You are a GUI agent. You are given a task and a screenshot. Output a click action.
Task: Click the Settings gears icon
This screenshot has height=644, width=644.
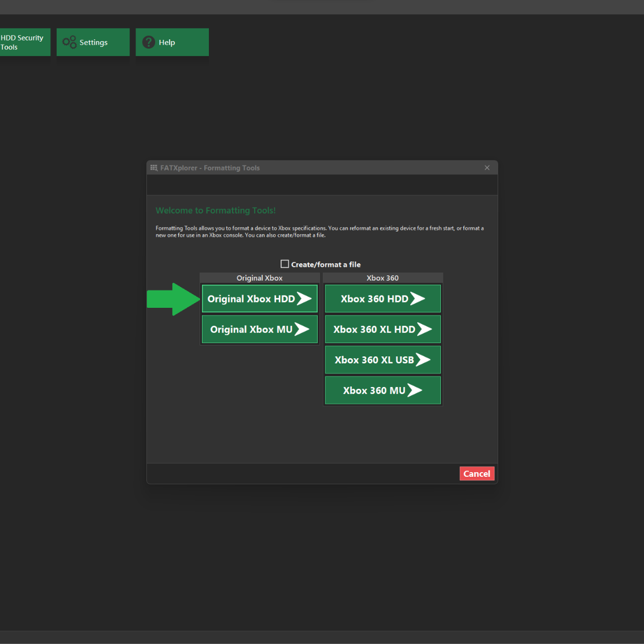[69, 42]
